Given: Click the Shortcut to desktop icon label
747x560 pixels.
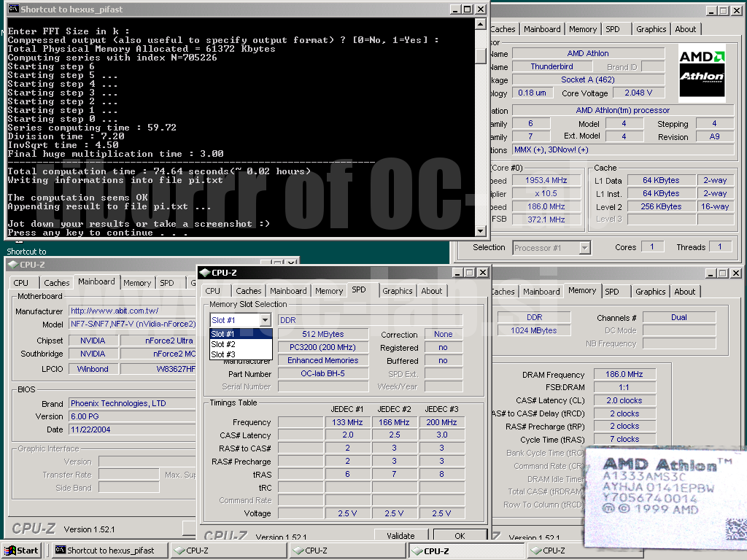Looking at the screenshot, I should click(27, 252).
